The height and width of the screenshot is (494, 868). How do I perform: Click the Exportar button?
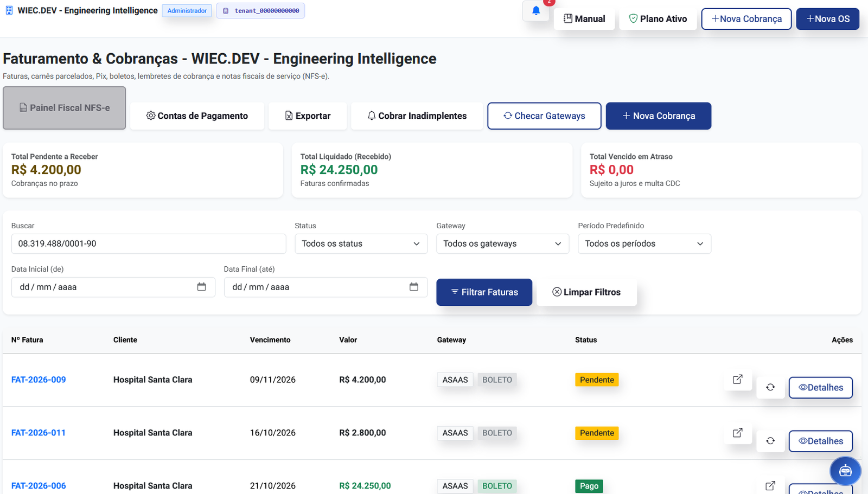308,116
